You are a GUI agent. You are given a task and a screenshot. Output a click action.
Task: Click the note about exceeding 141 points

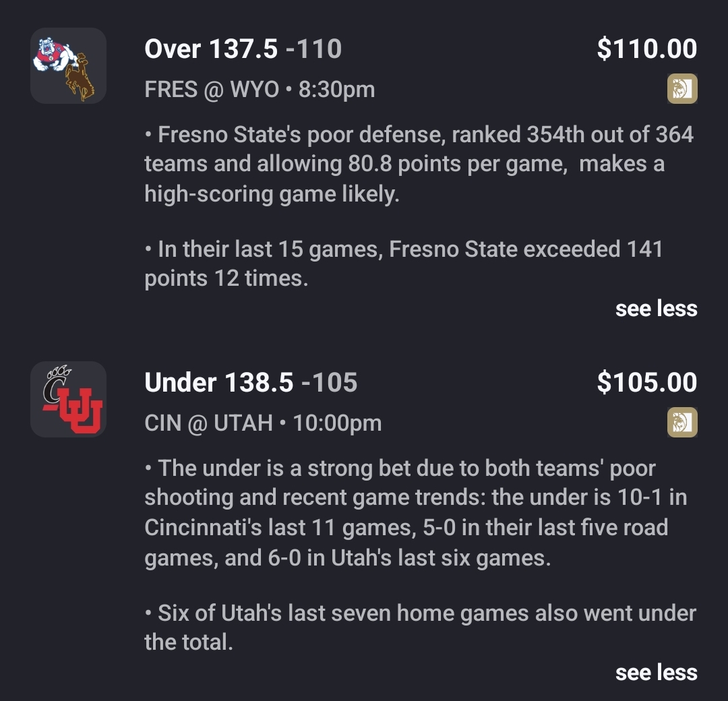click(403, 264)
